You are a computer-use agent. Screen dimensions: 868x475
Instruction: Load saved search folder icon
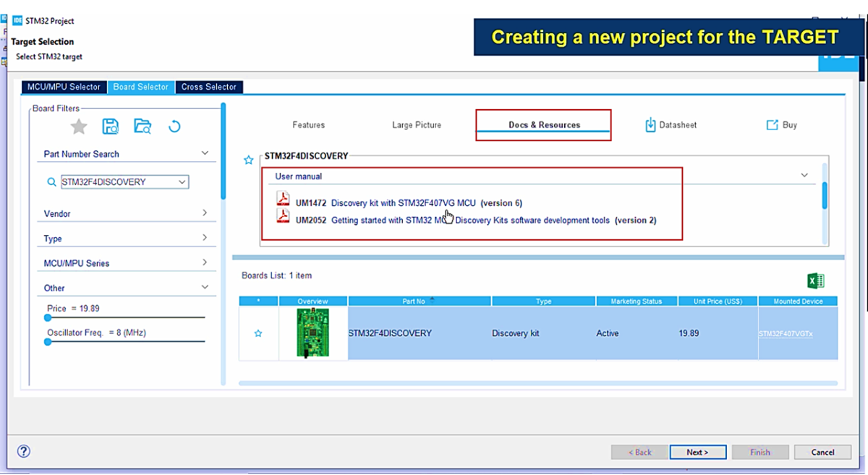(x=142, y=127)
